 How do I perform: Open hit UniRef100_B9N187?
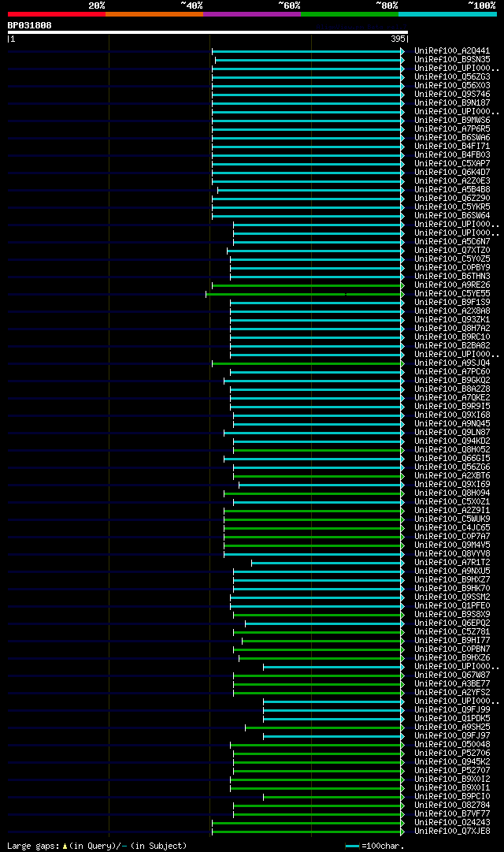452,102
